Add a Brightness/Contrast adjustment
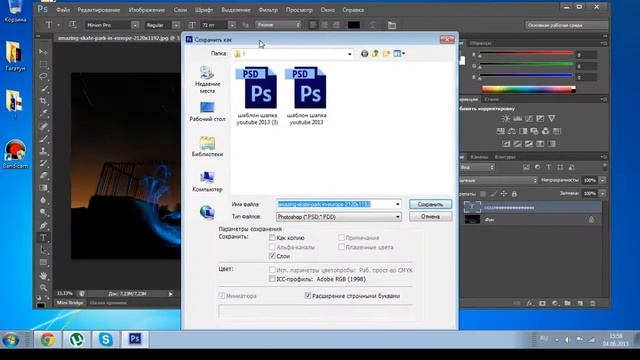This screenshot has width=640, height=360. point(506,118)
